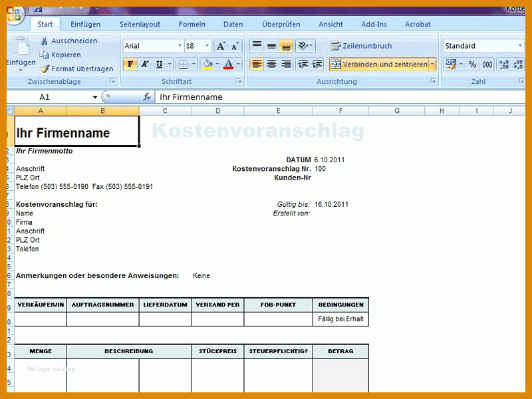The image size is (532, 399).
Task: Increase indent of cell text
Action: pyautogui.click(x=317, y=64)
